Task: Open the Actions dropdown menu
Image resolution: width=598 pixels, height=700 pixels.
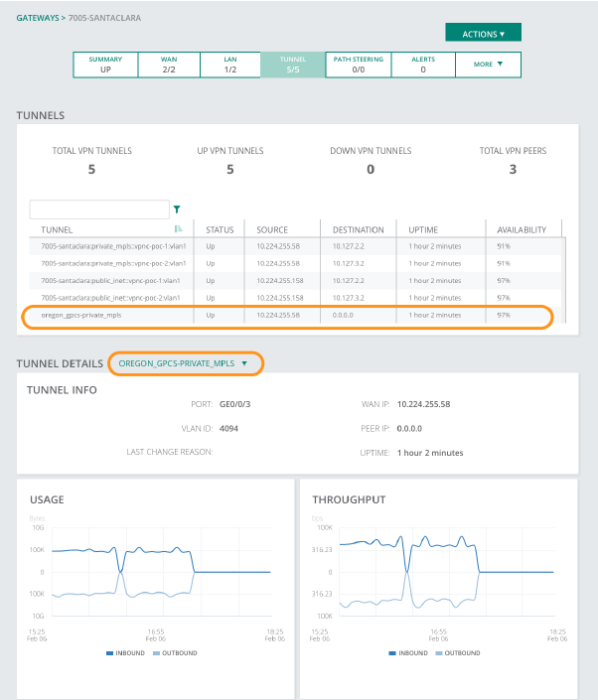Action: 483,34
